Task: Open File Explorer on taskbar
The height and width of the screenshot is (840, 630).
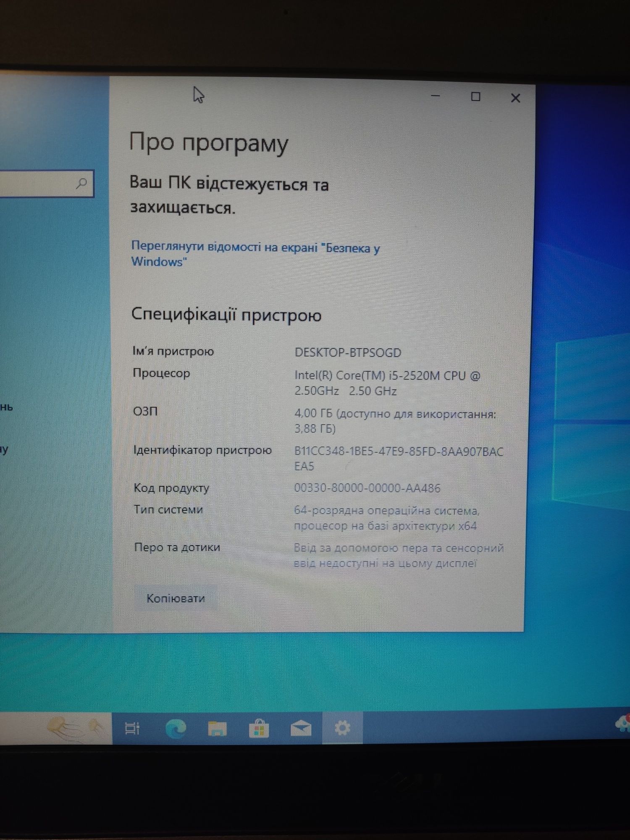Action: click(x=217, y=729)
